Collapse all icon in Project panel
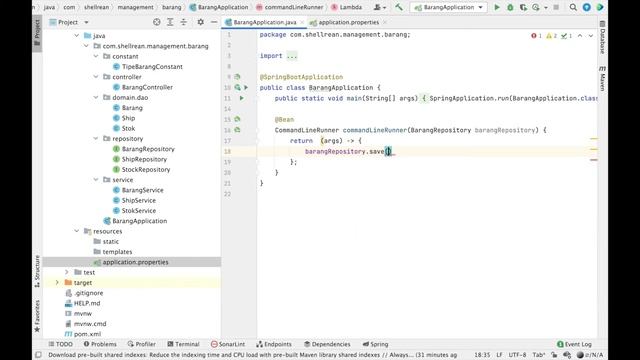640x360 pixels. tap(184, 22)
